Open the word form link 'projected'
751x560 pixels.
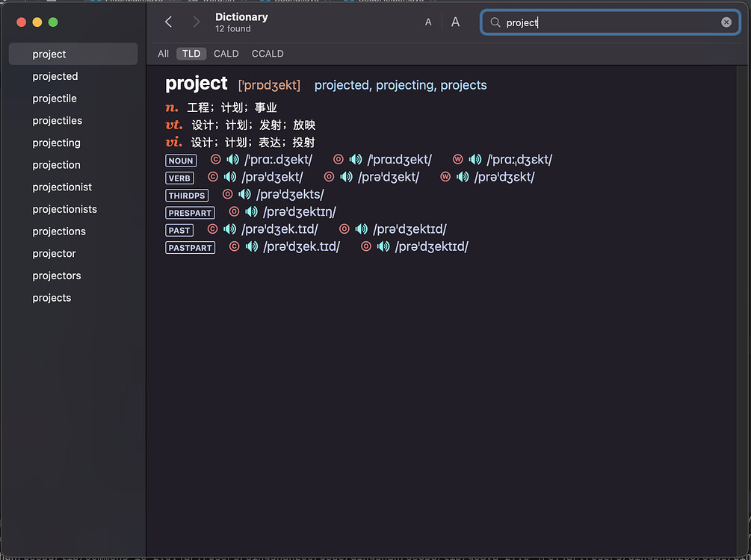click(x=341, y=85)
